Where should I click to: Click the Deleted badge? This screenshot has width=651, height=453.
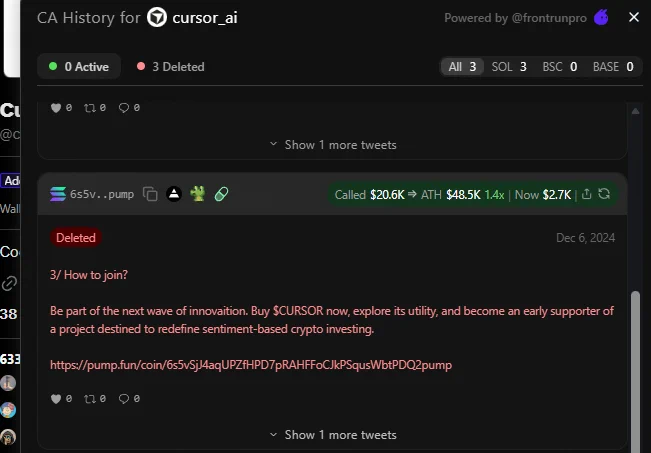pos(76,238)
